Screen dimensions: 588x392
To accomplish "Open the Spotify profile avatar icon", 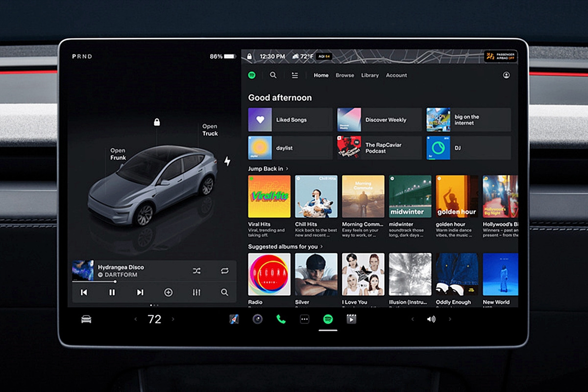I will point(506,75).
